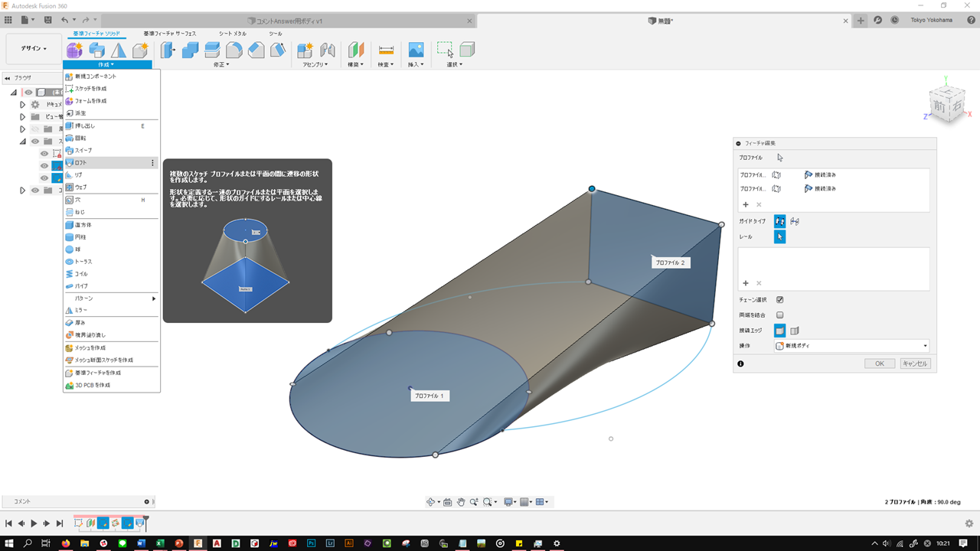Viewport: 980px width, 551px height.
Task: Collapse the フィーチャ編集 dialog header
Action: [738, 143]
